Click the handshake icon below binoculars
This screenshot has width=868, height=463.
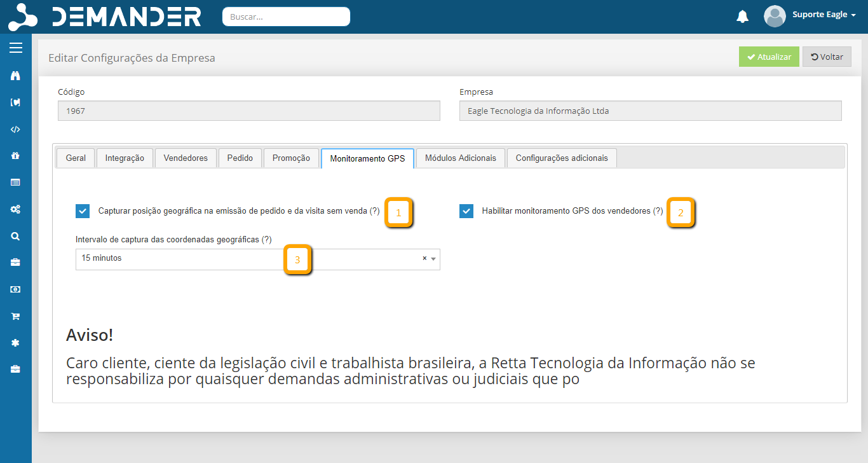point(16,102)
